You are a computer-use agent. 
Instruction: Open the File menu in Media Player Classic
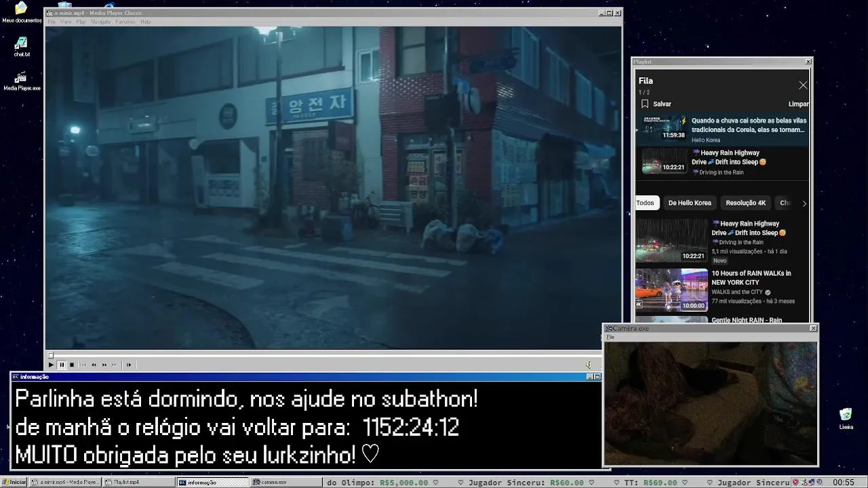(x=52, y=22)
